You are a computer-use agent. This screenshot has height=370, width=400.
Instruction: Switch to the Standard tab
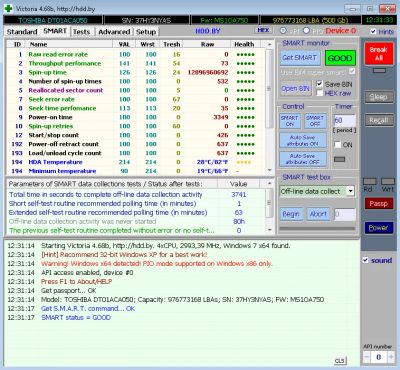coord(22,32)
